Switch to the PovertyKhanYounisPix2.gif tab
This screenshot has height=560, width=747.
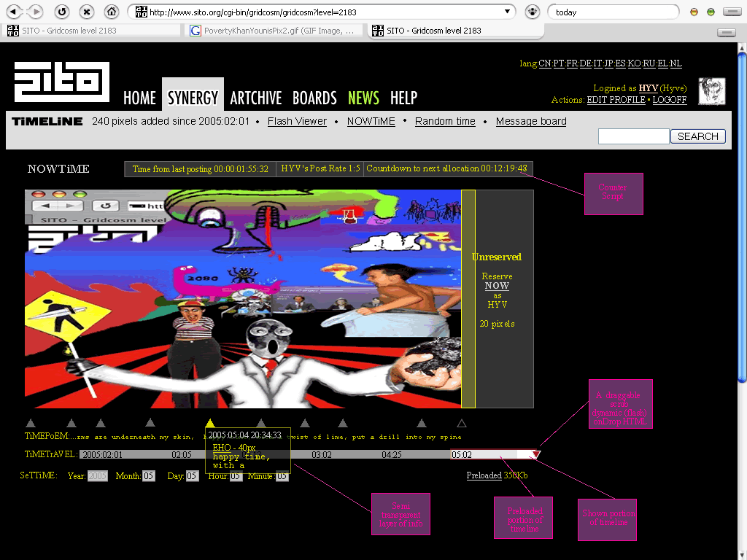click(274, 31)
